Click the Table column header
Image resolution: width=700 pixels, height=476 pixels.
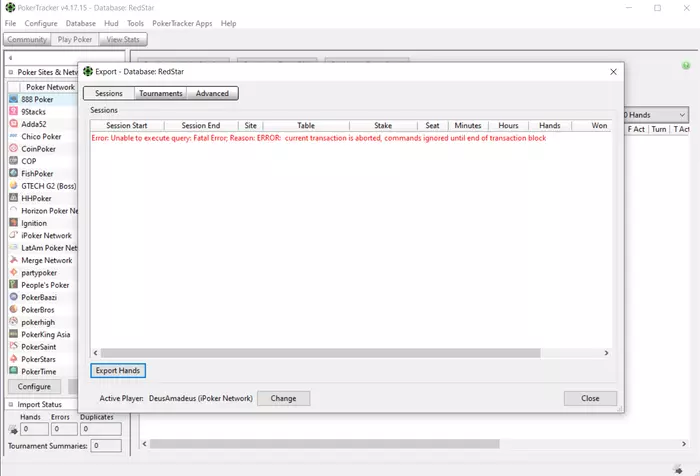pos(306,125)
